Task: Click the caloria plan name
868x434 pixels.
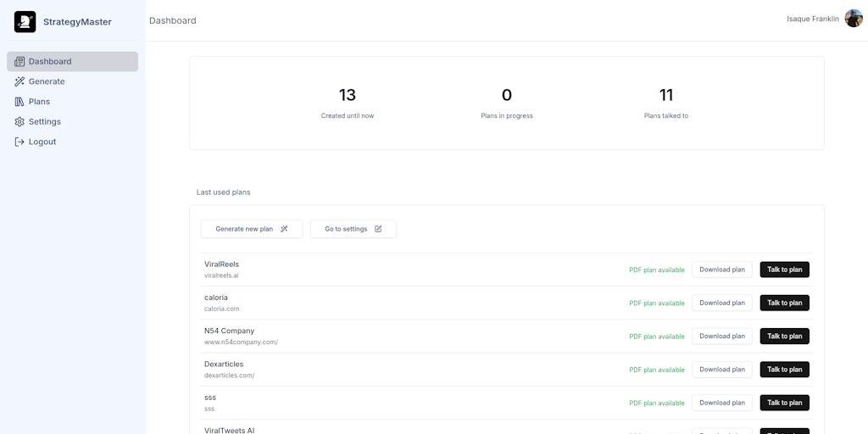Action: [216, 298]
